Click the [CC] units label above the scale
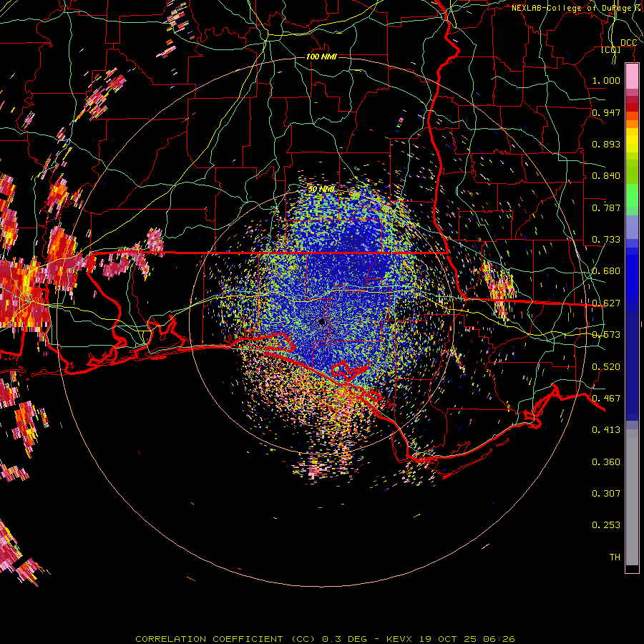Screen dimensions: 644x644 [x=611, y=49]
